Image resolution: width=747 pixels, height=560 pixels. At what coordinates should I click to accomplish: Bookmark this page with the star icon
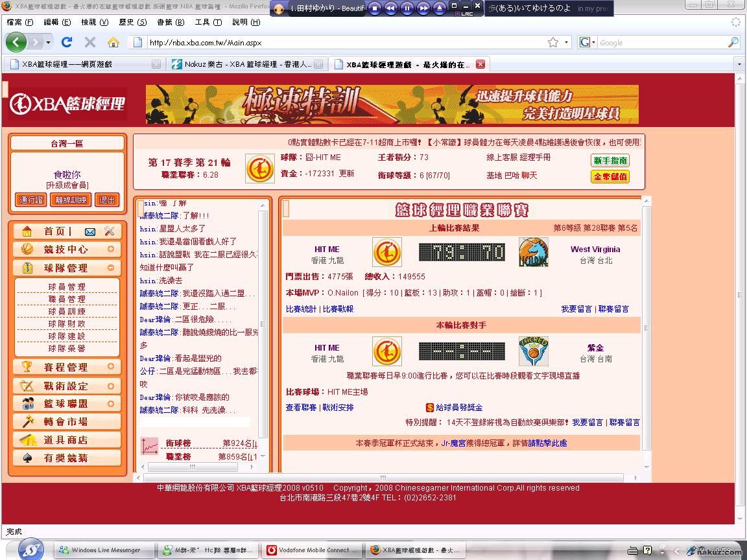coord(552,43)
